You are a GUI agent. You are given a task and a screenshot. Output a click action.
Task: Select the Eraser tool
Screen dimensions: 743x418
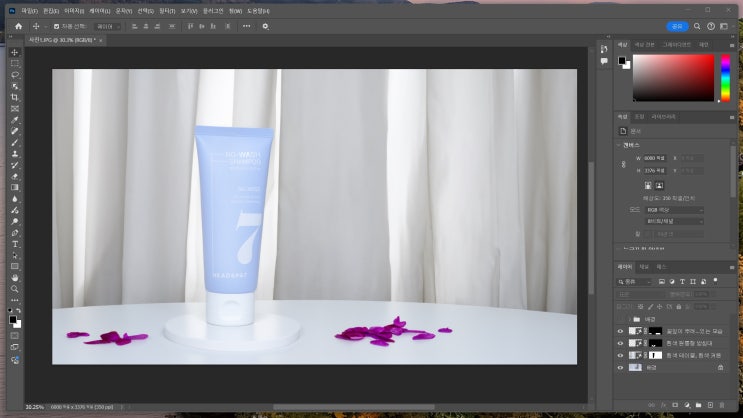(15, 176)
